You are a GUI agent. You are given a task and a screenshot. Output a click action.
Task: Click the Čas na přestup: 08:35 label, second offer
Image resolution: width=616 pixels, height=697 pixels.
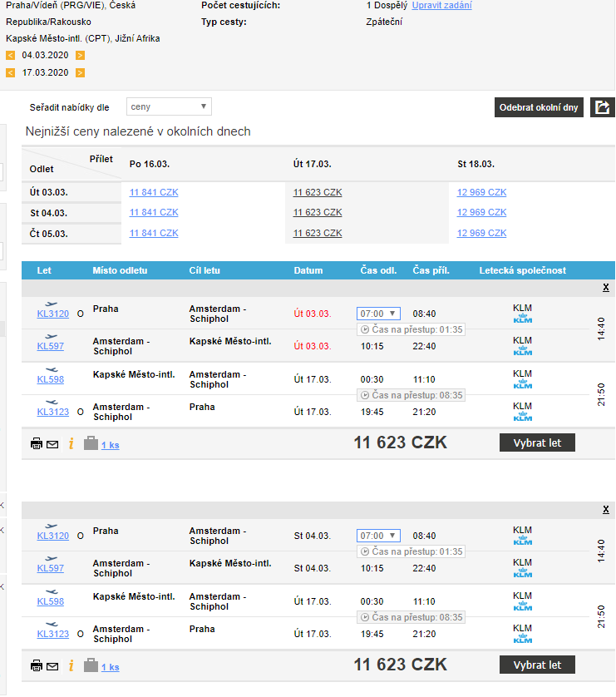[x=411, y=617]
